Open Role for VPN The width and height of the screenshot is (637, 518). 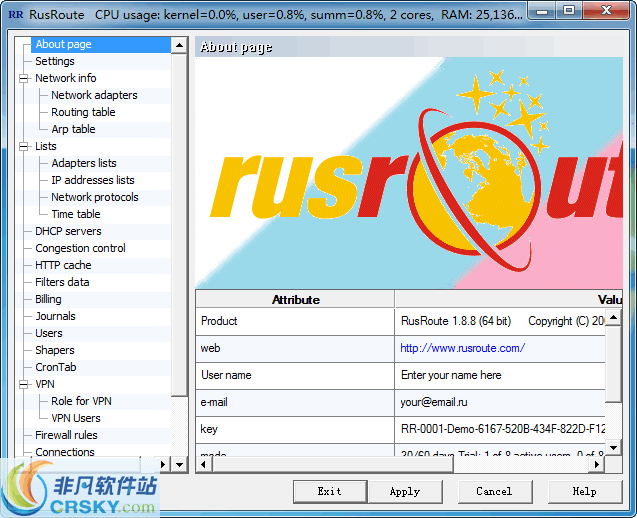(x=81, y=401)
